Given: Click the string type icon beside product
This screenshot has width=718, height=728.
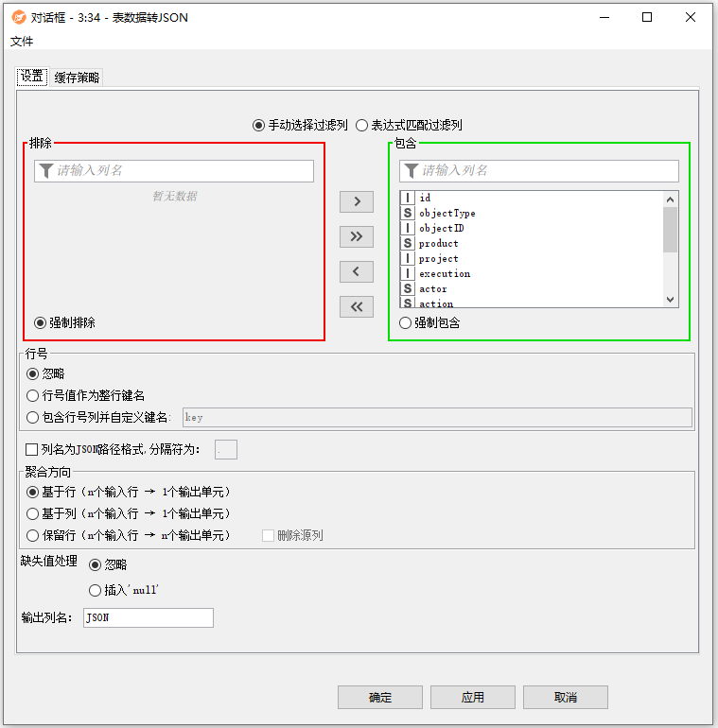Looking at the screenshot, I should click(408, 243).
